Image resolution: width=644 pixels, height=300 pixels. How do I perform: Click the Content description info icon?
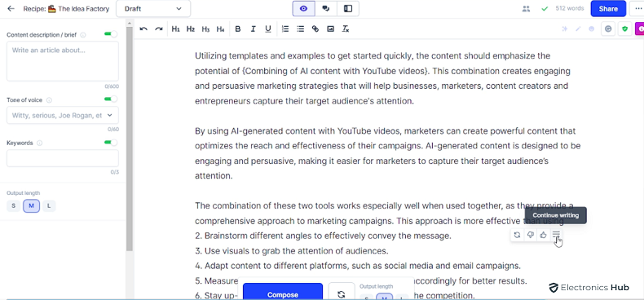pos(83,35)
